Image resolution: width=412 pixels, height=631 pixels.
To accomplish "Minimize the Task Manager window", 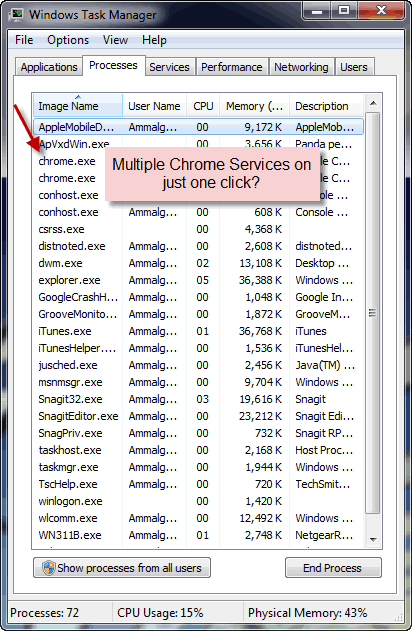I will coord(317,11).
